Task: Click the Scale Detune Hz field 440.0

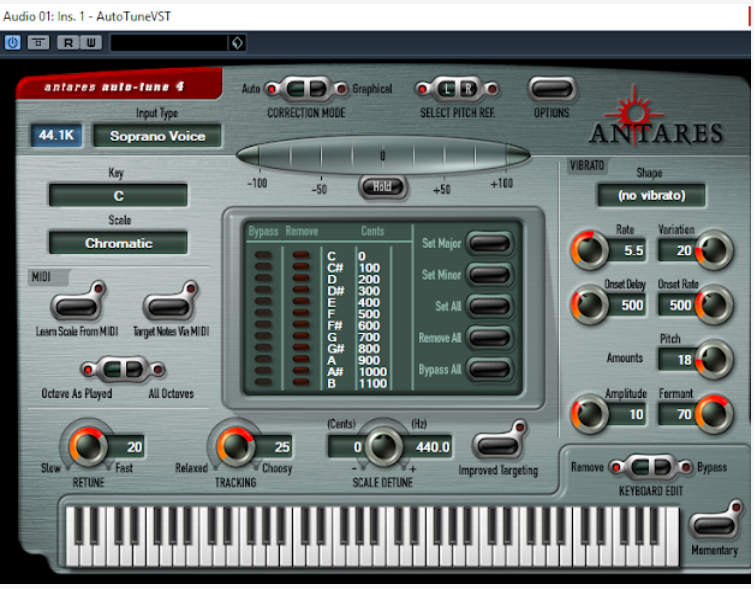Action: coord(428,447)
